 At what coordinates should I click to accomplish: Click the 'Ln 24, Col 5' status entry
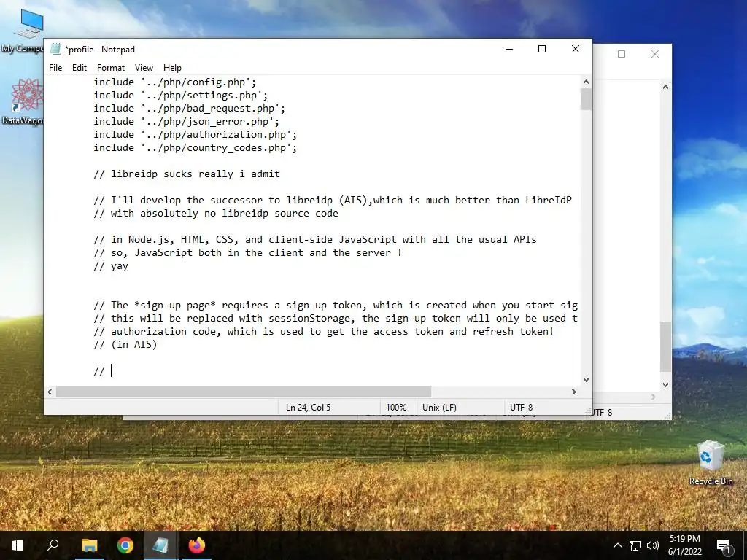(308, 408)
